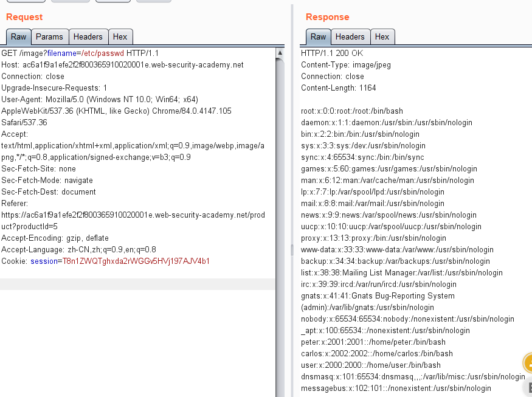The width and height of the screenshot is (532, 397).
Task: Click the messagebus passwd entry
Action: tap(396, 388)
